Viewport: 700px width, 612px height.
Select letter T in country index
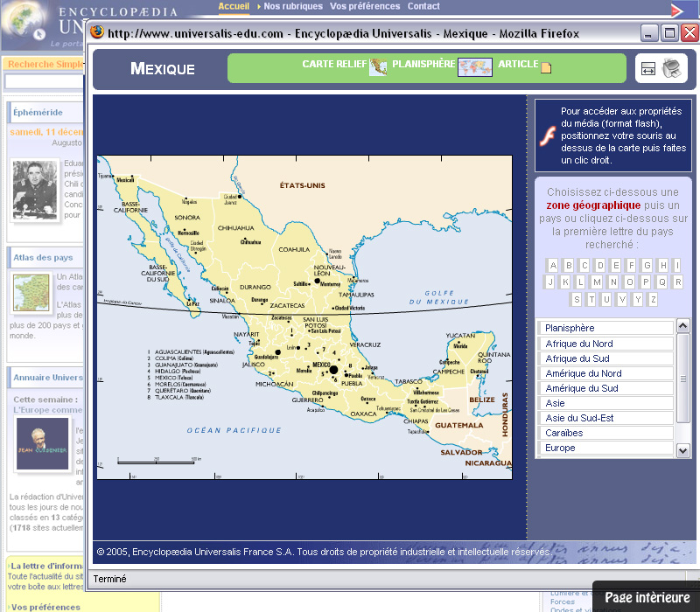click(591, 299)
